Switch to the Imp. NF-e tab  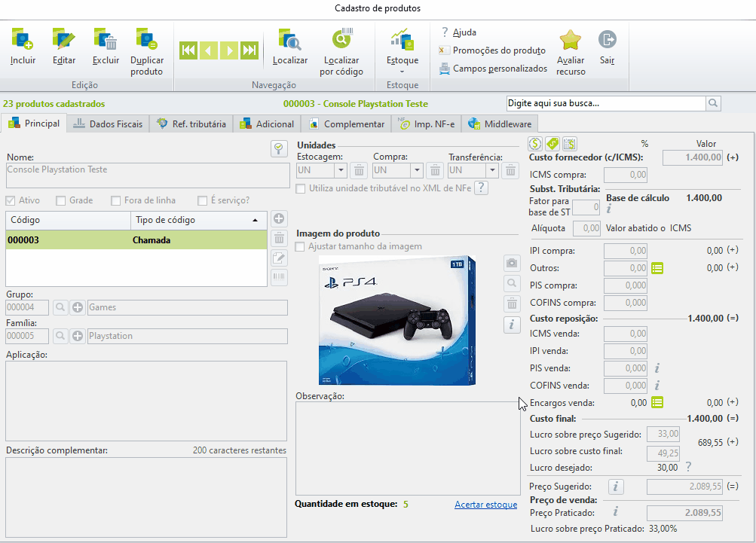tap(426, 124)
